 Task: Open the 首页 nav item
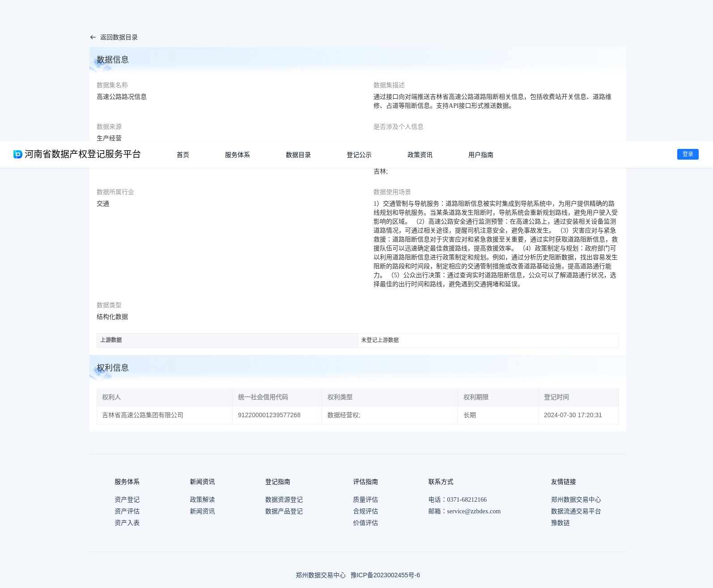click(x=183, y=155)
